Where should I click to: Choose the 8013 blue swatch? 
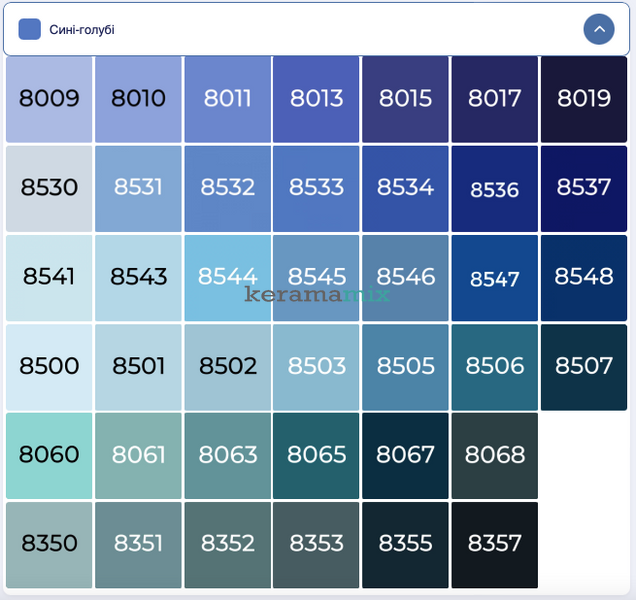[x=316, y=99]
